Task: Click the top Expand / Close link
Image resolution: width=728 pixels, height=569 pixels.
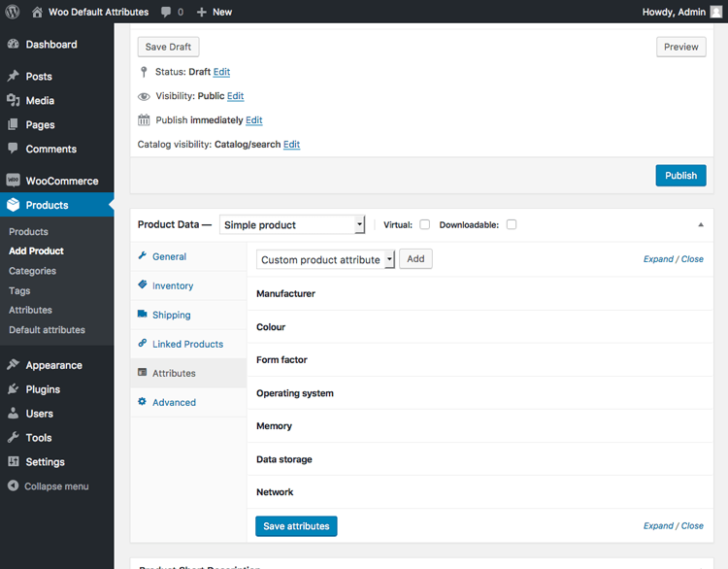Action: click(674, 259)
